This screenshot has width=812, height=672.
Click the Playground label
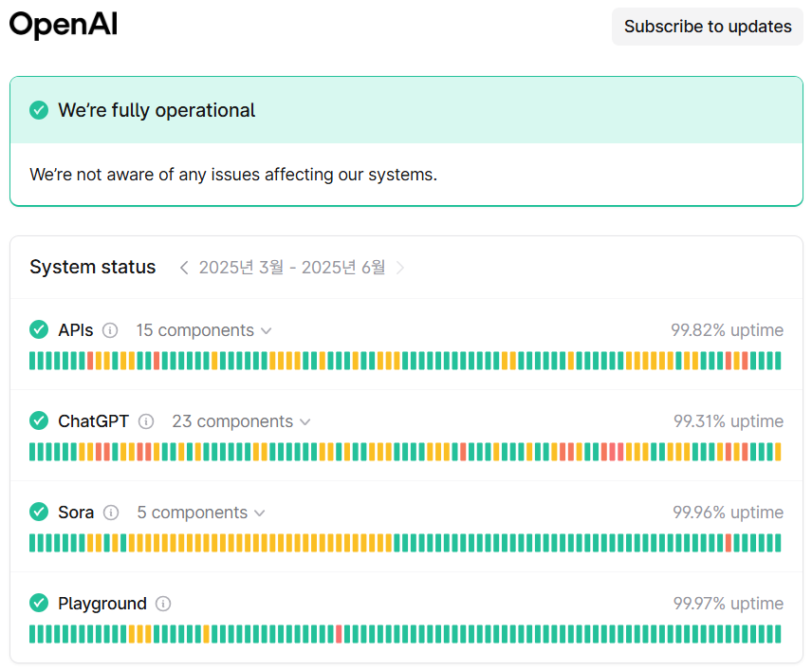102,604
